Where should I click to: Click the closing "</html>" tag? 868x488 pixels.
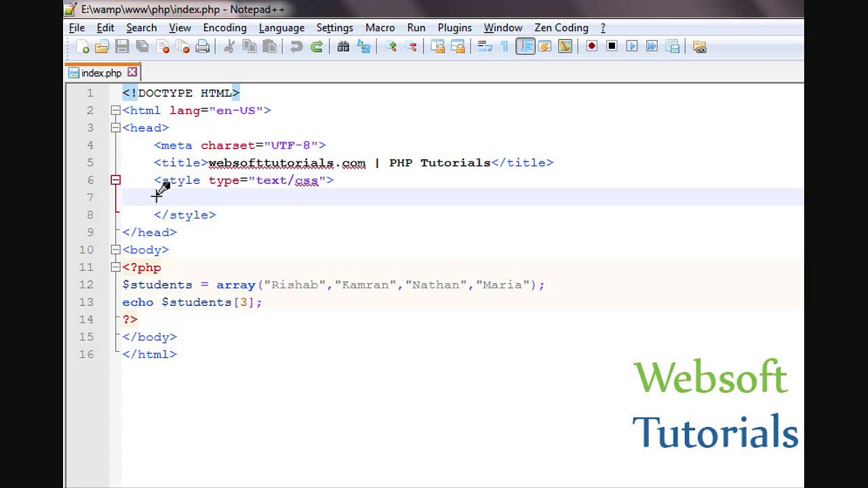point(149,354)
